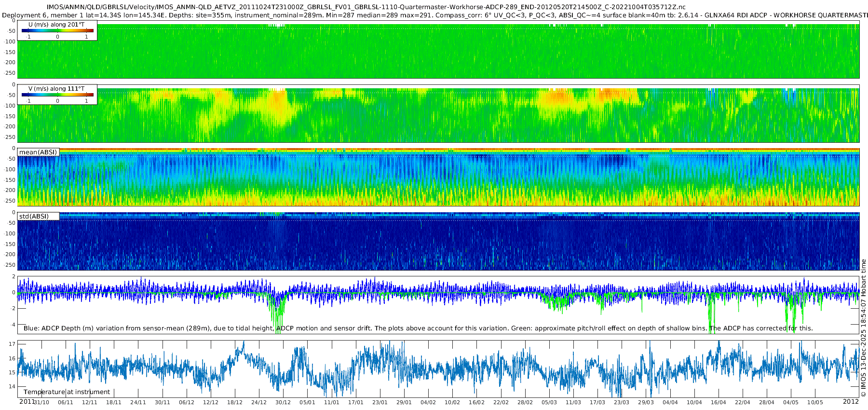The image size is (868, 410).
Task: Click the 28/02 date tick
Action: coord(525,402)
